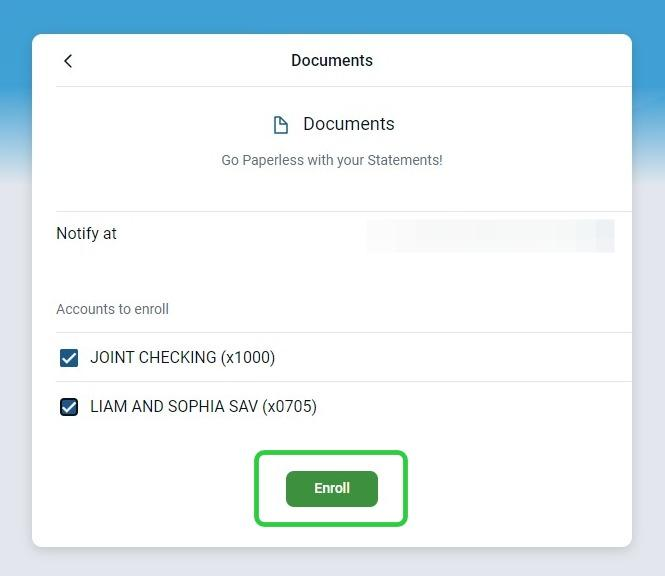This screenshot has width=665, height=576.
Task: Click the blue banner above the card
Action: point(332,16)
